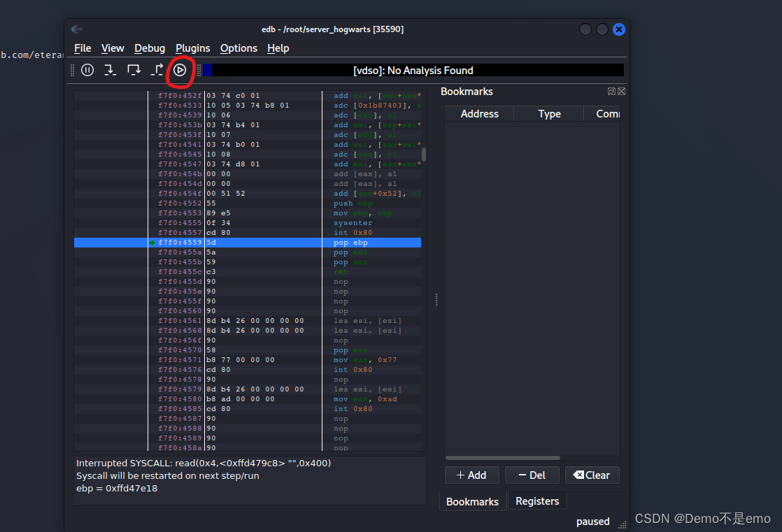782x532 pixels.
Task: Click the Interrupted SYSCALL message line
Action: 204,463
